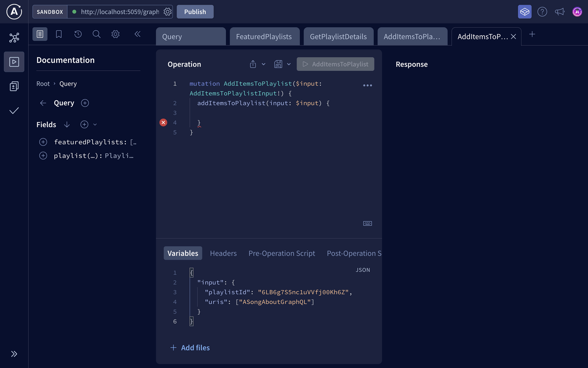The image size is (588, 368).
Task: Switch to the Headers tab
Action: click(223, 253)
